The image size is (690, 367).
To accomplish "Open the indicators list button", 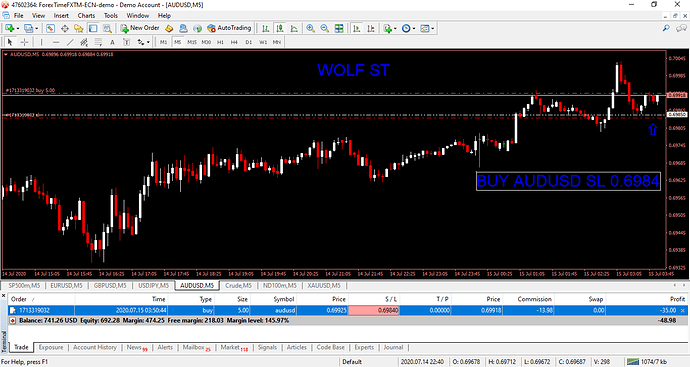I will point(387,29).
